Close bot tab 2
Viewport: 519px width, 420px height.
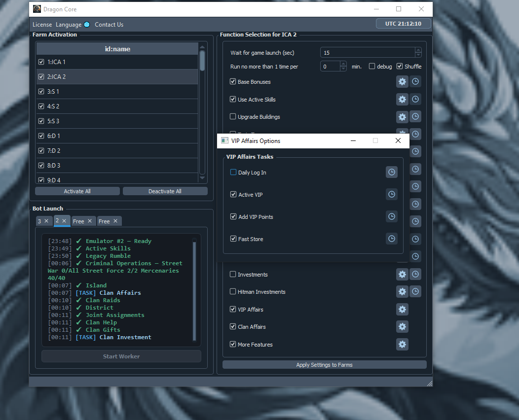[x=64, y=220]
